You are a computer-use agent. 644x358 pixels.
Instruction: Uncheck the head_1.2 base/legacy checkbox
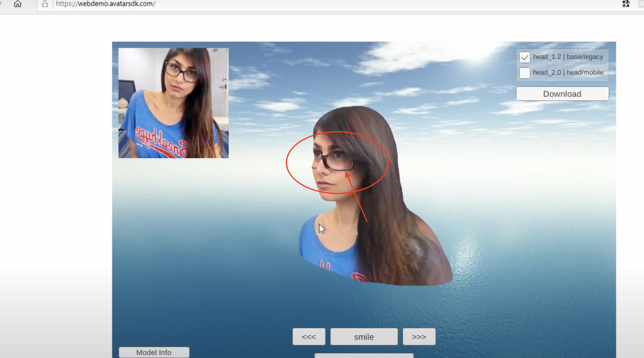524,57
